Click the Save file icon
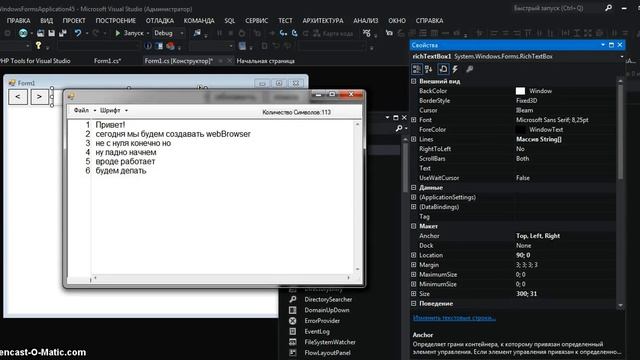Image resolution: width=640 pixels, height=360 pixels. 51,33
